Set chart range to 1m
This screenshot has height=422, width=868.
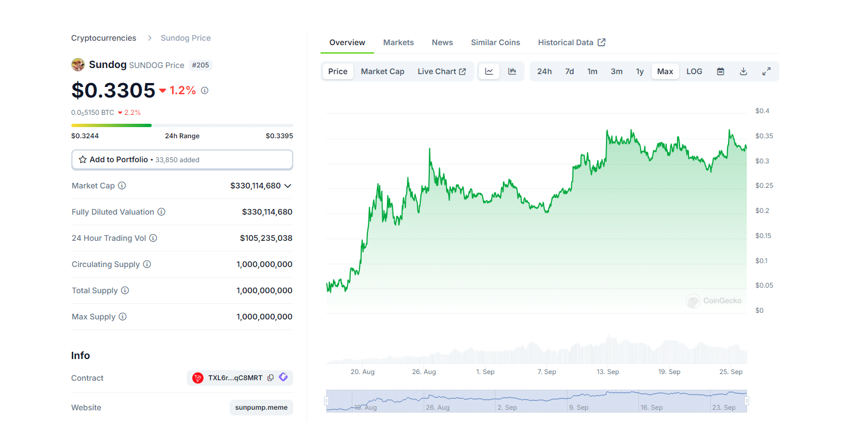592,71
